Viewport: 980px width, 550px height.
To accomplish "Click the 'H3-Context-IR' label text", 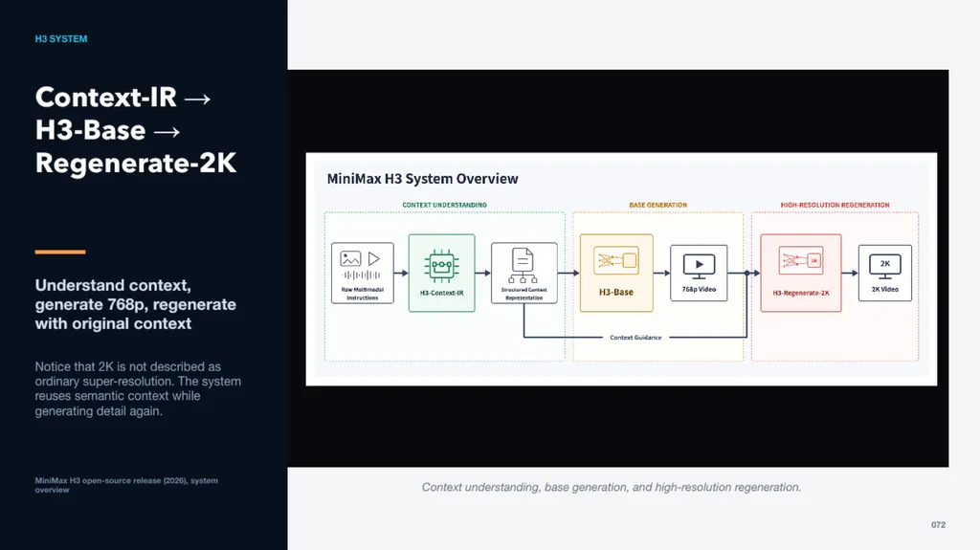I will 442,293.
